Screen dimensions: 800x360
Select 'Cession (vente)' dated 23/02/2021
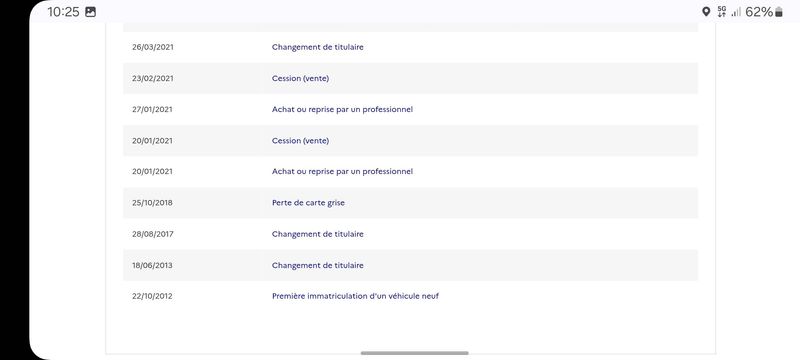click(x=301, y=79)
